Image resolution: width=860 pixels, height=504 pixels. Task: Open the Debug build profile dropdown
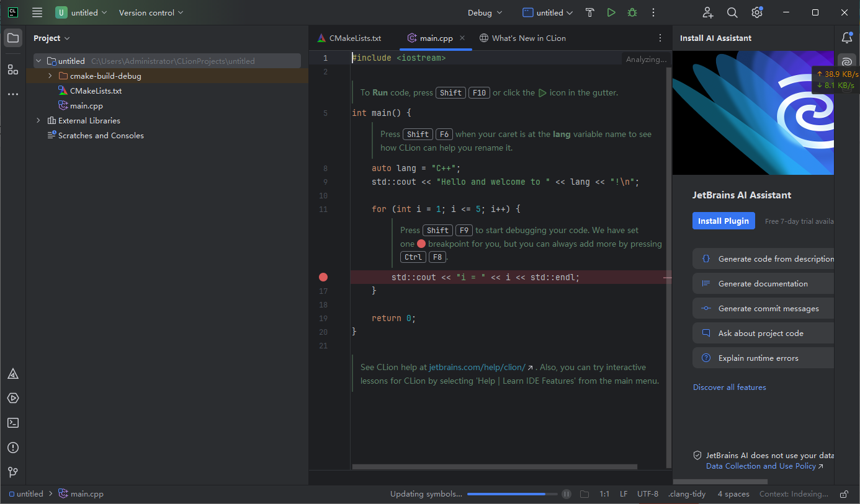(485, 12)
